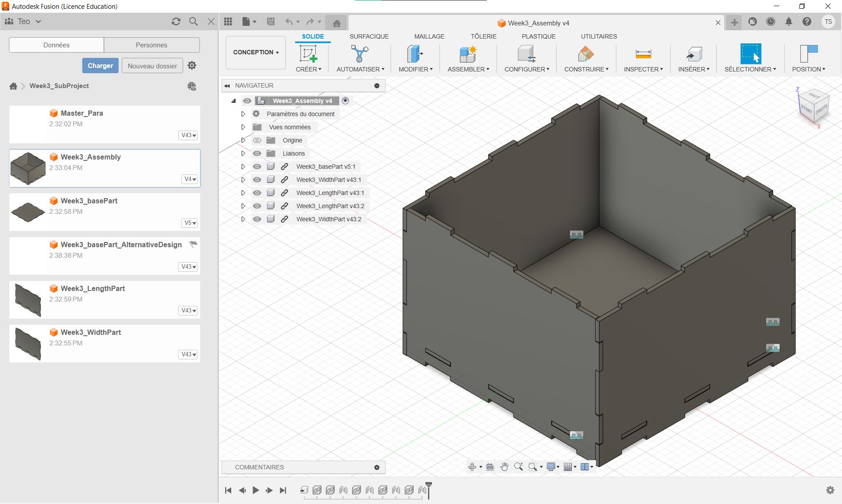Click the Assembler new component icon

[468, 54]
